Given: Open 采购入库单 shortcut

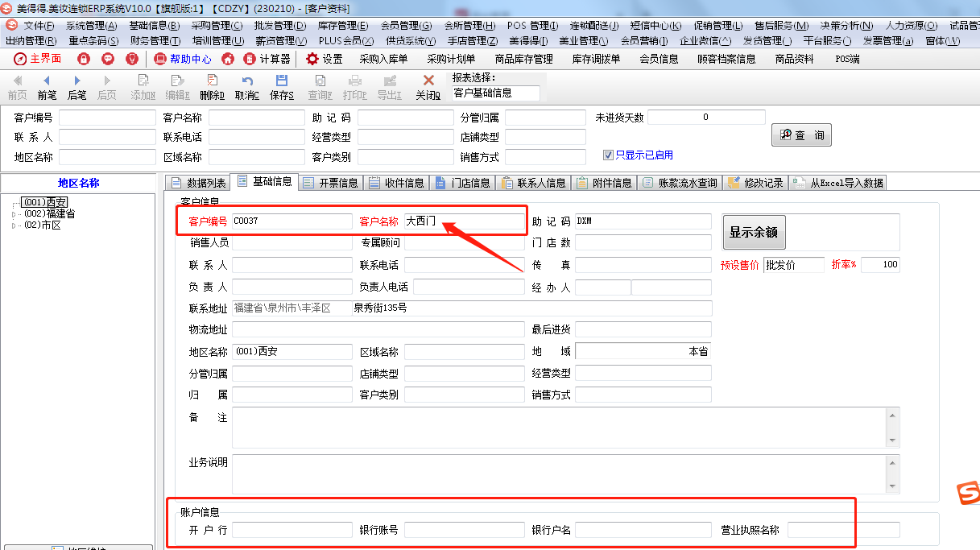Looking at the screenshot, I should tap(383, 59).
